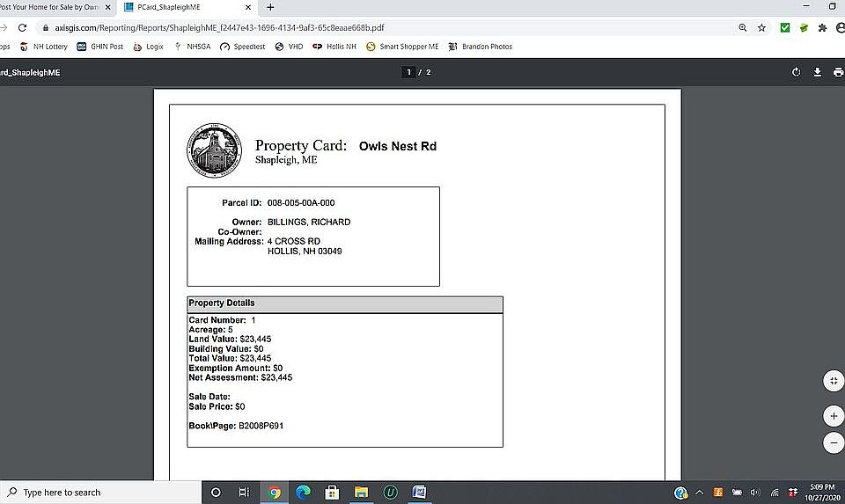Open Cortana circle on taskbar
This screenshot has width=845, height=504.
tap(216, 493)
